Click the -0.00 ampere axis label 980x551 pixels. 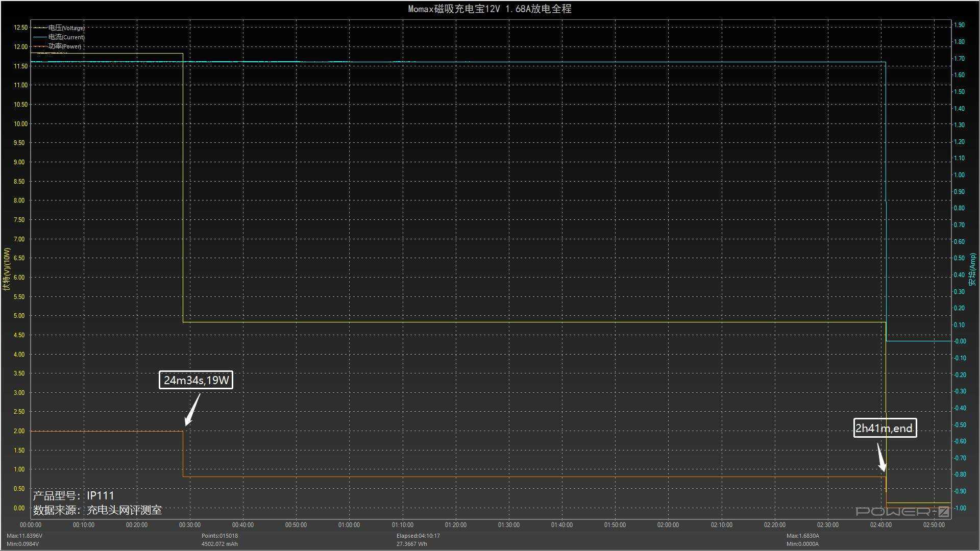pos(960,341)
